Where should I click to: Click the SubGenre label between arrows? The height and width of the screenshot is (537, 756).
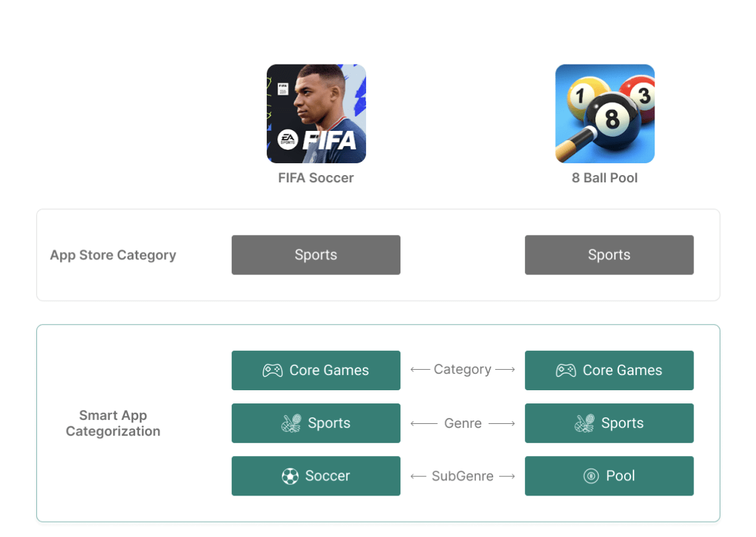(462, 476)
